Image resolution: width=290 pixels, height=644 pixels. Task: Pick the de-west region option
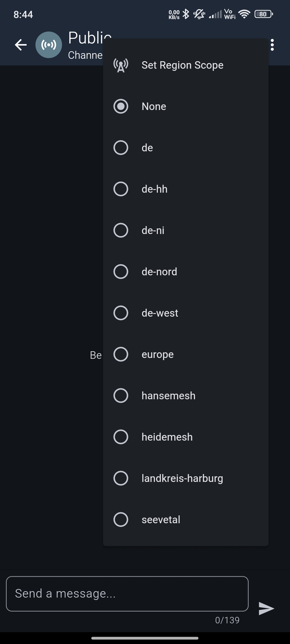[121, 313]
